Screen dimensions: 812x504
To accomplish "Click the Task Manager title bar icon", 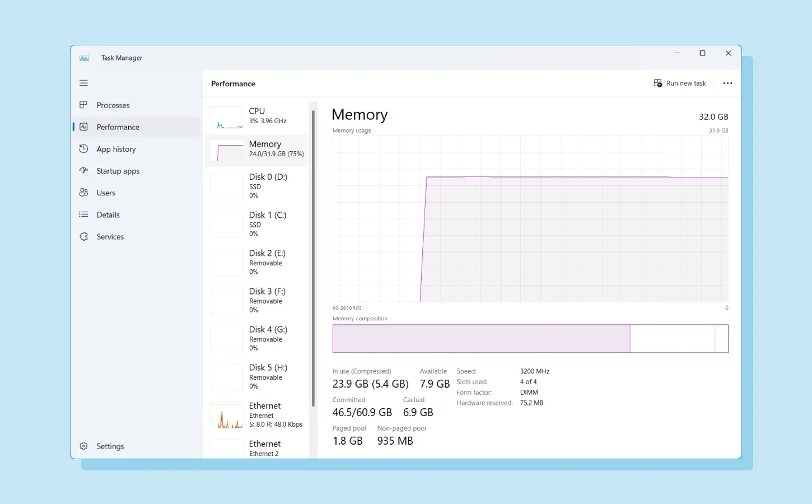I will point(83,58).
